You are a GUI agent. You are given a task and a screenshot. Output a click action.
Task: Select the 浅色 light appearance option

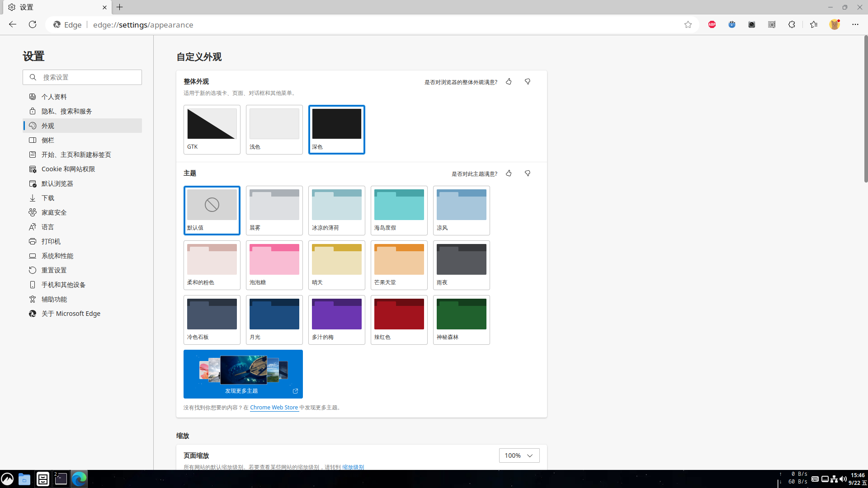point(274,130)
